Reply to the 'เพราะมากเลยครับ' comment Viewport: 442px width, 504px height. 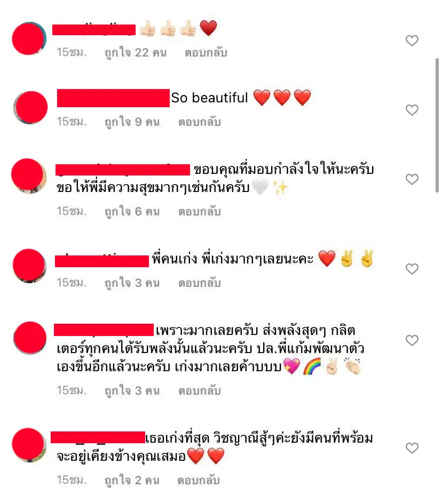click(200, 390)
